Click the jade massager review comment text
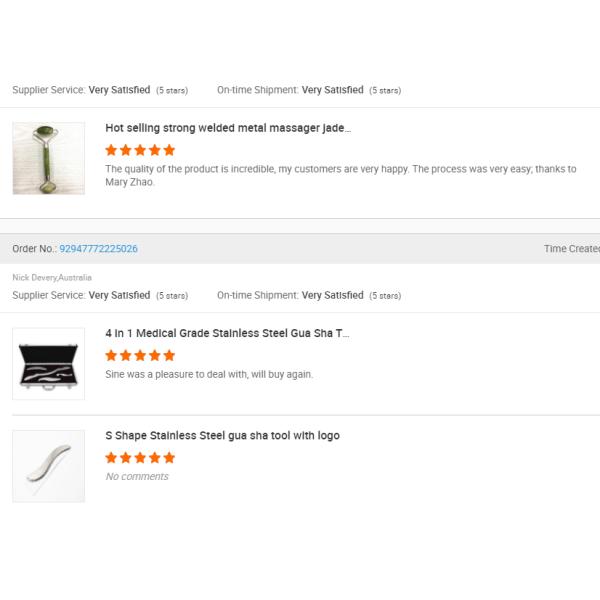 (341, 175)
